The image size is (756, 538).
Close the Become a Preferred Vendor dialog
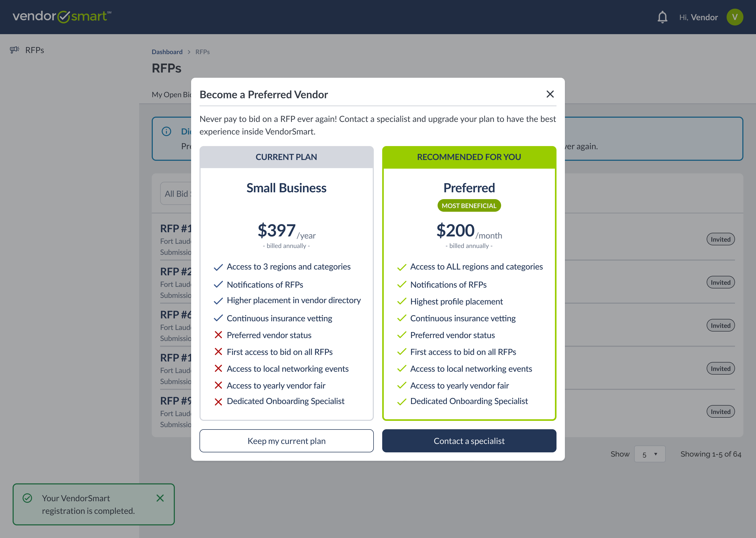point(550,94)
